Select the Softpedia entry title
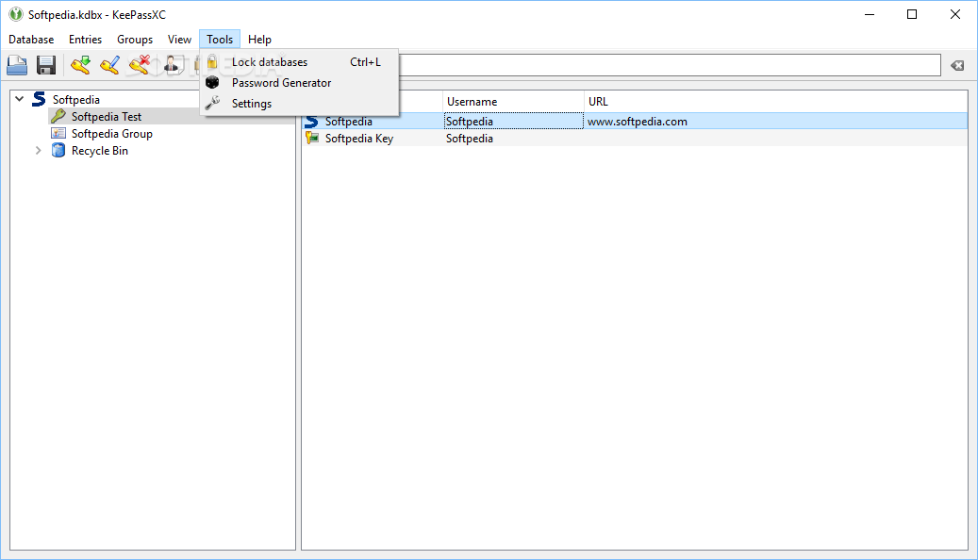 (349, 122)
